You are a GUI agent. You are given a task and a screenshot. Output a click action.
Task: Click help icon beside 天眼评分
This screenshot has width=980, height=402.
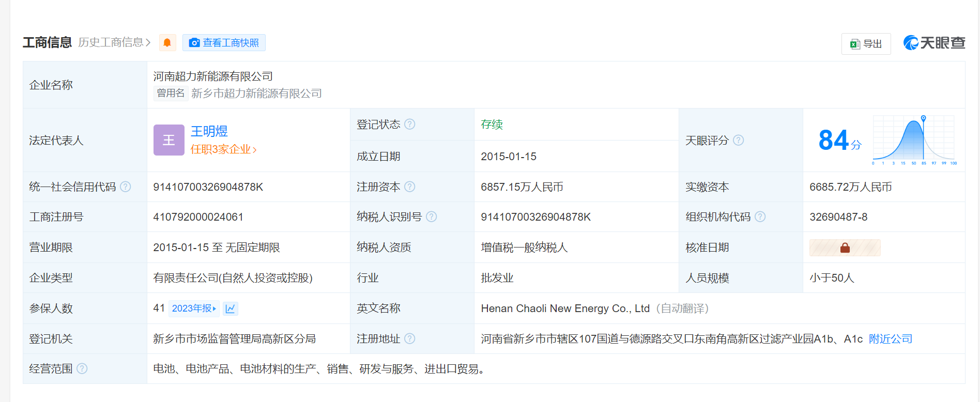point(739,140)
